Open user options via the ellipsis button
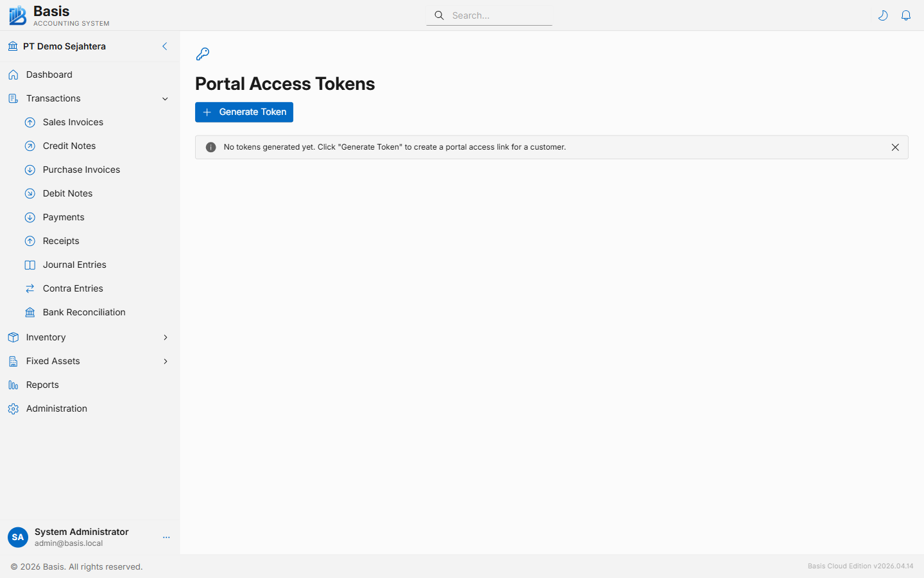The width and height of the screenshot is (924, 578). [x=166, y=538]
